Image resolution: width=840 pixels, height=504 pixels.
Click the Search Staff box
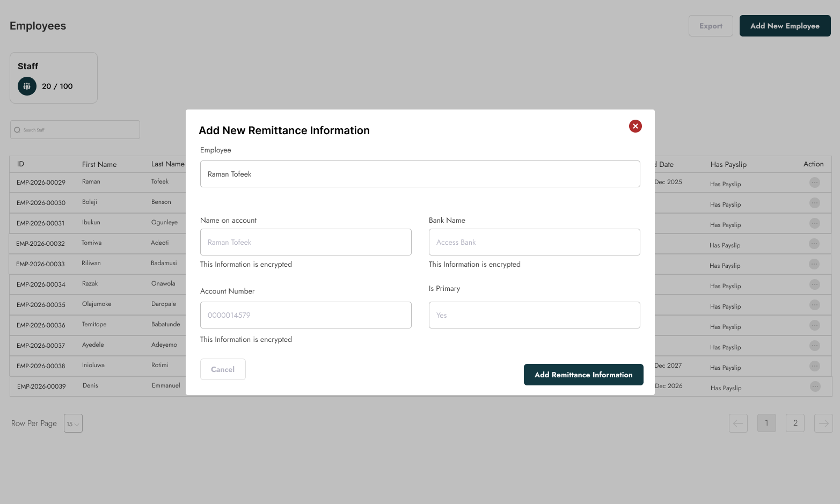tap(75, 130)
